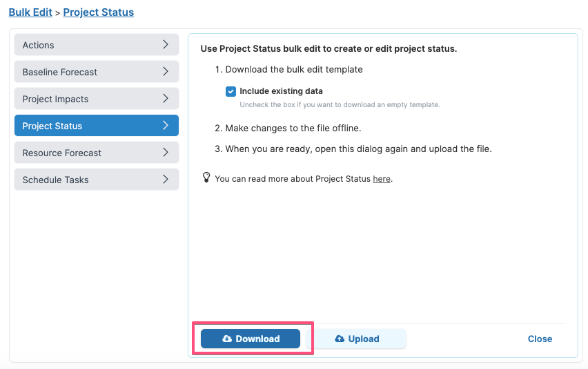Click the cloud upload icon on Upload button
This screenshot has width=588, height=369.
(x=340, y=339)
